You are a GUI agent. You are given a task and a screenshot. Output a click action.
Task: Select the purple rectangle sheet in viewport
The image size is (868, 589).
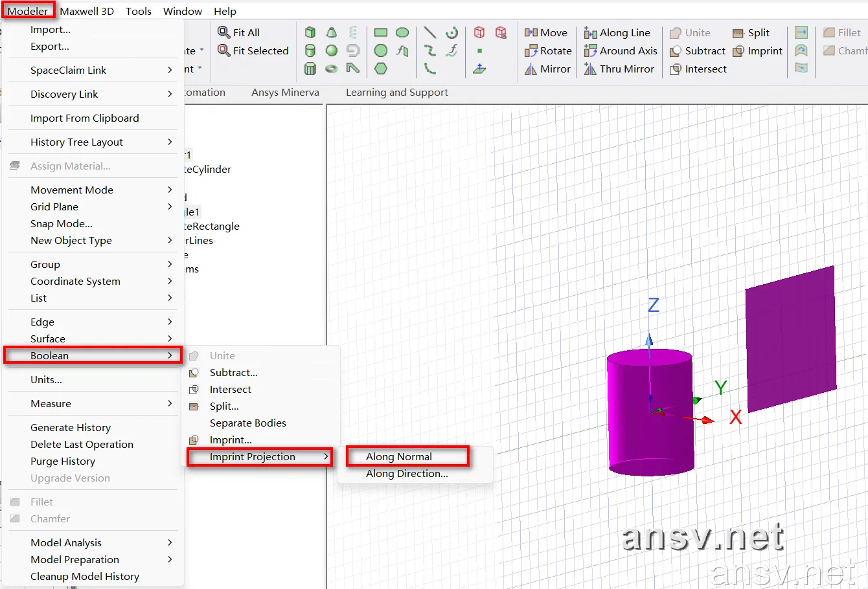point(790,339)
